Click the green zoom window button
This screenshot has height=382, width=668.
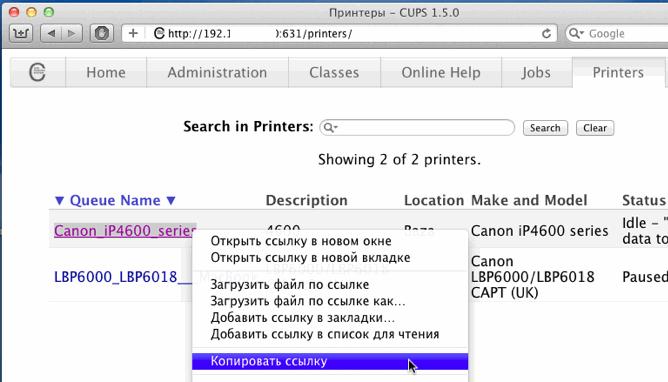click(49, 12)
